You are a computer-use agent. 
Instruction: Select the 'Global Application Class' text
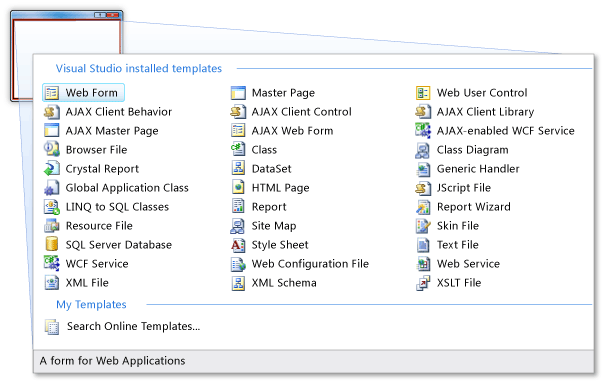pos(127,188)
